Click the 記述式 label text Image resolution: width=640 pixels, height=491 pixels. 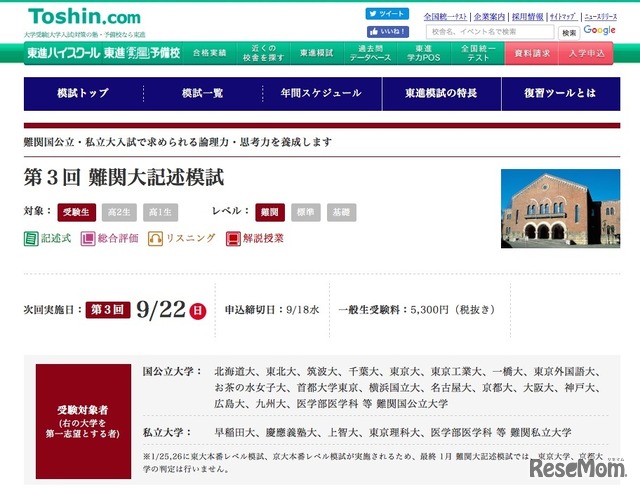pyautogui.click(x=56, y=238)
